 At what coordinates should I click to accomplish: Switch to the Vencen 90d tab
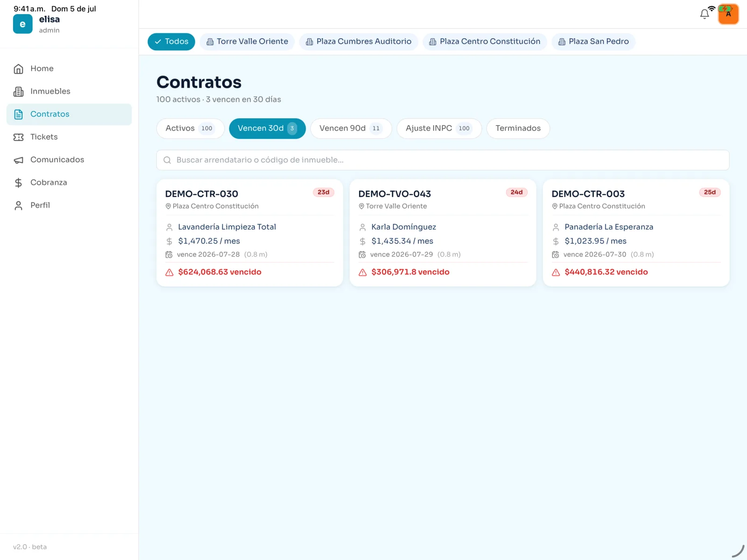tap(351, 128)
